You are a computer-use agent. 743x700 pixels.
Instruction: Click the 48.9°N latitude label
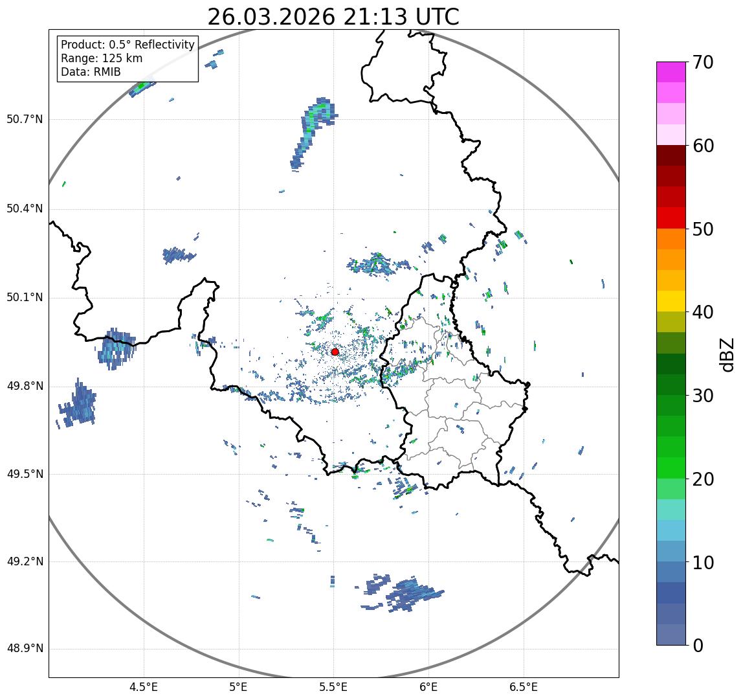[25, 649]
